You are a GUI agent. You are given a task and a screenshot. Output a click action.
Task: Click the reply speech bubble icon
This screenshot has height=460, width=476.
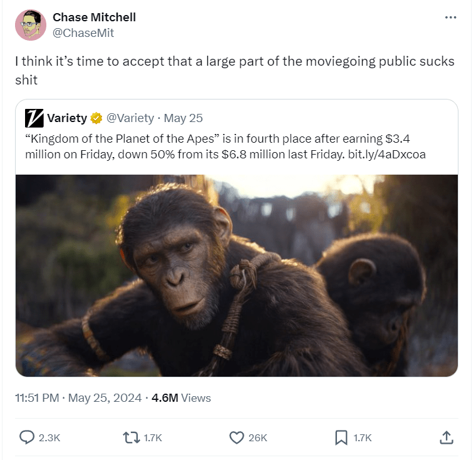tap(28, 437)
